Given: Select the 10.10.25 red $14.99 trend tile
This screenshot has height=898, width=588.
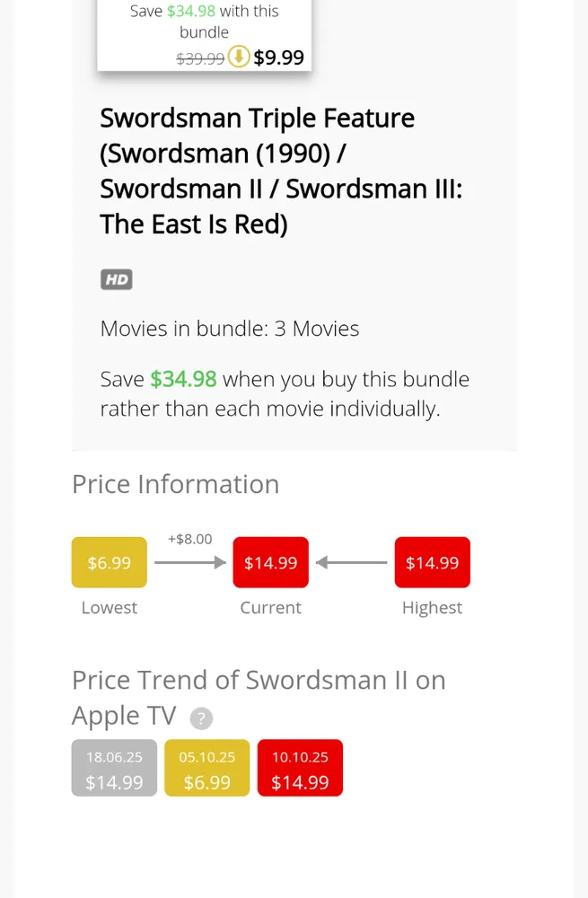Looking at the screenshot, I should (300, 769).
